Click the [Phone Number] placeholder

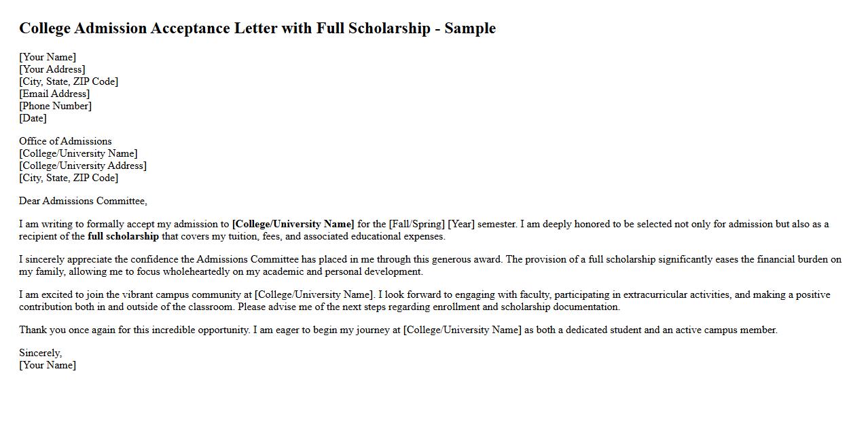[55, 106]
